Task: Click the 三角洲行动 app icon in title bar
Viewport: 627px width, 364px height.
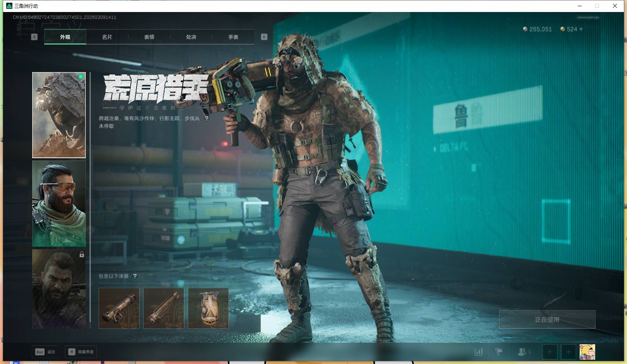Action: coord(9,6)
